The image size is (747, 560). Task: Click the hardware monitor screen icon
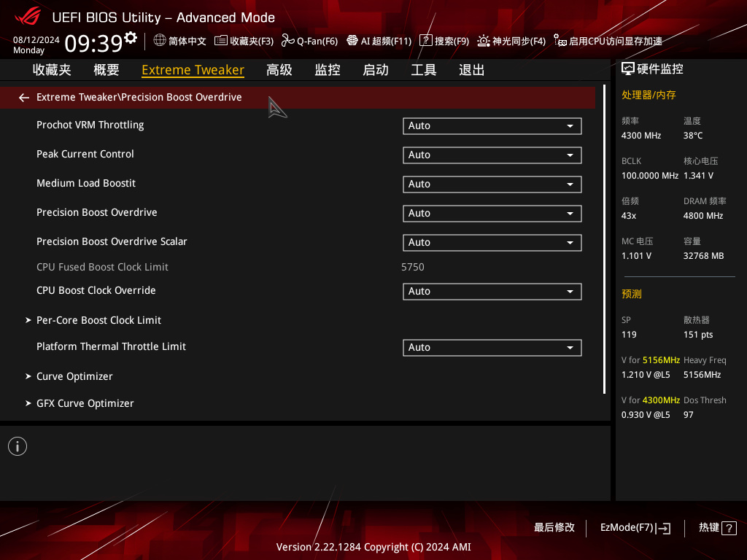(628, 69)
